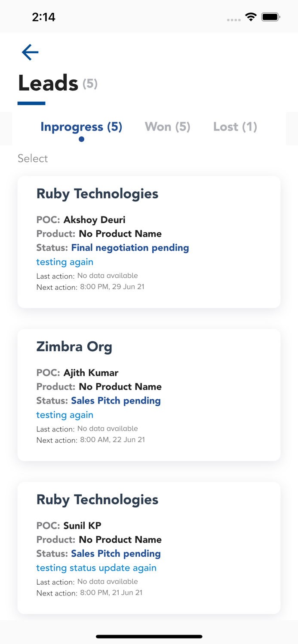The image size is (298, 644).
Task: Tap the Wi-Fi icon in the status bar
Action: 251,17
